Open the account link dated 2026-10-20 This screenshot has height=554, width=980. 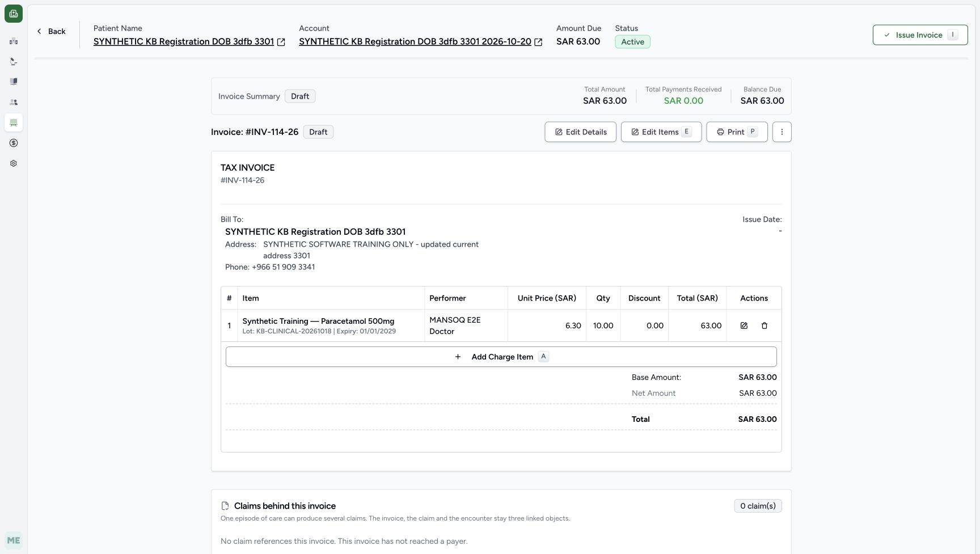pyautogui.click(x=415, y=41)
